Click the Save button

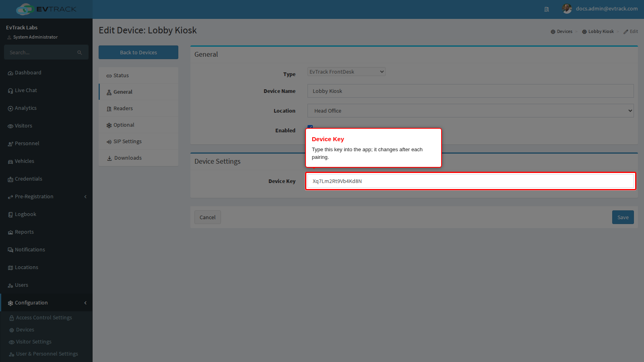click(623, 217)
